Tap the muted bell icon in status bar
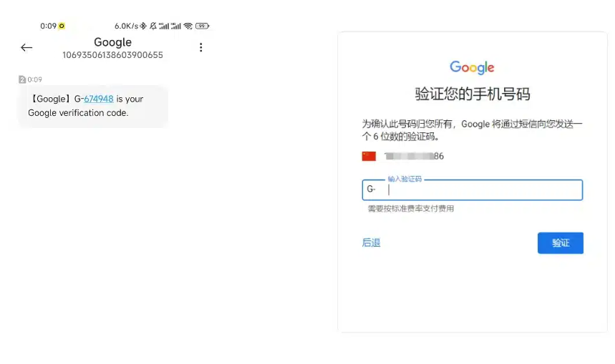The width and height of the screenshot is (615, 364). click(x=153, y=26)
